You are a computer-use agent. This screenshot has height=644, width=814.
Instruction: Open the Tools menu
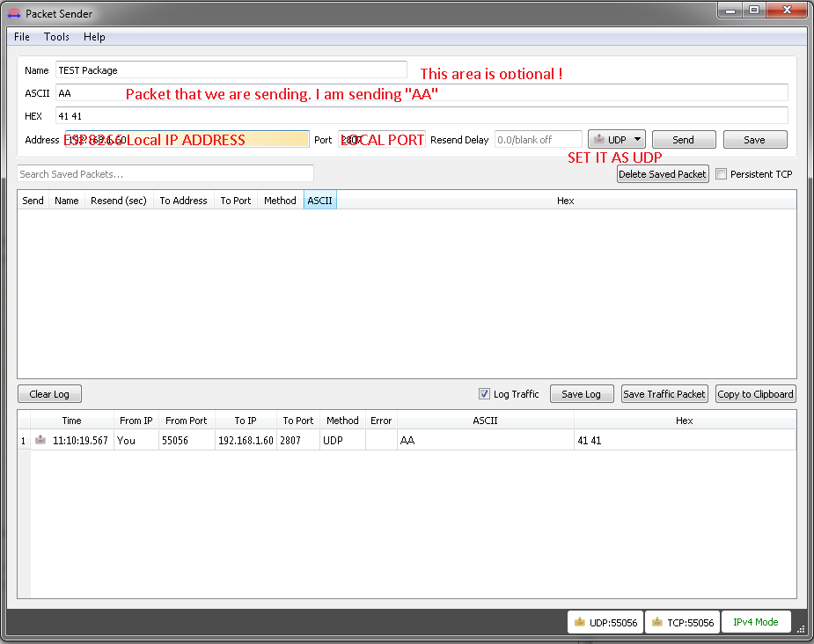point(56,37)
